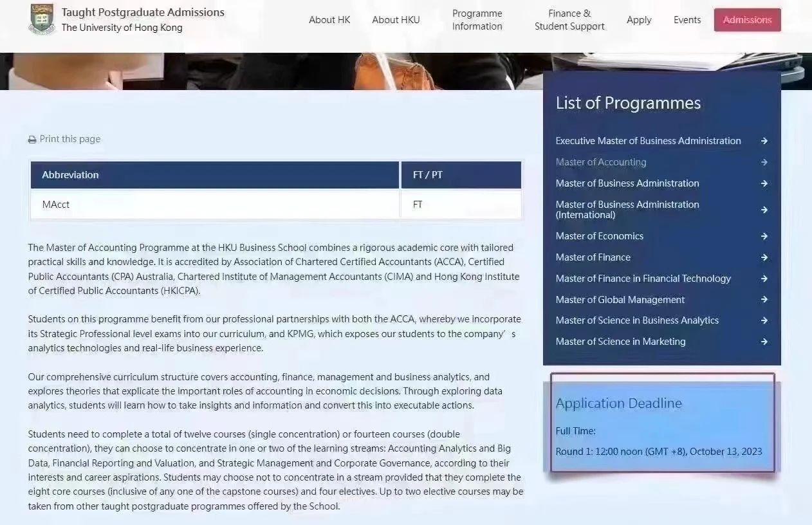This screenshot has height=525, width=812.
Task: Click the HKU crest logo icon
Action: (x=42, y=19)
